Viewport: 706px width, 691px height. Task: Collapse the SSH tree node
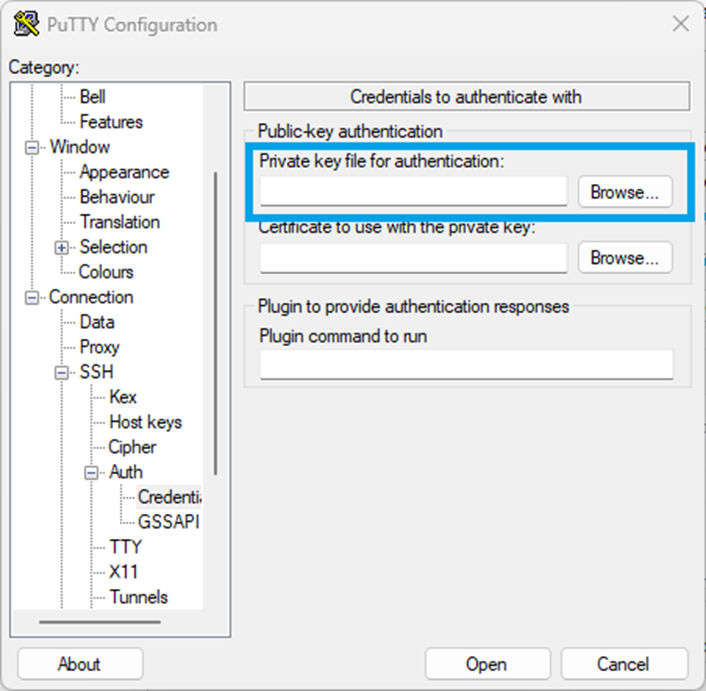62,373
